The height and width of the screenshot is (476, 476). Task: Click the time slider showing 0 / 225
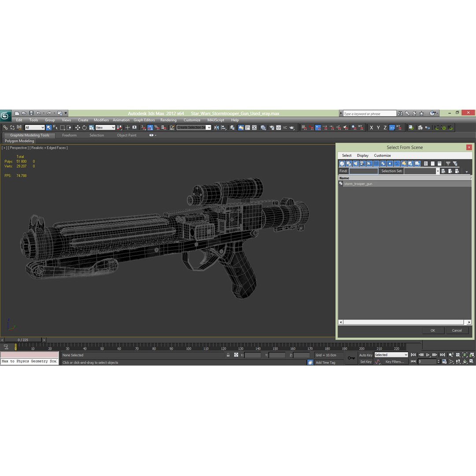pyautogui.click(x=23, y=340)
